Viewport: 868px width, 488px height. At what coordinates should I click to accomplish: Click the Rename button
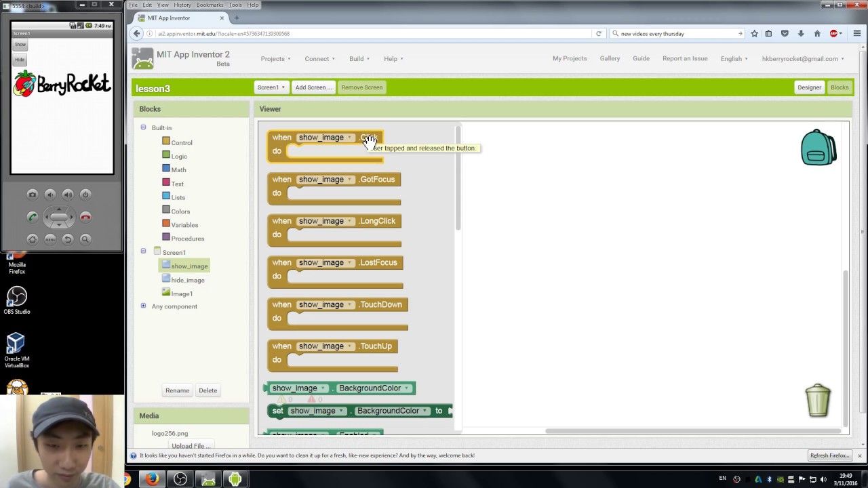177,390
